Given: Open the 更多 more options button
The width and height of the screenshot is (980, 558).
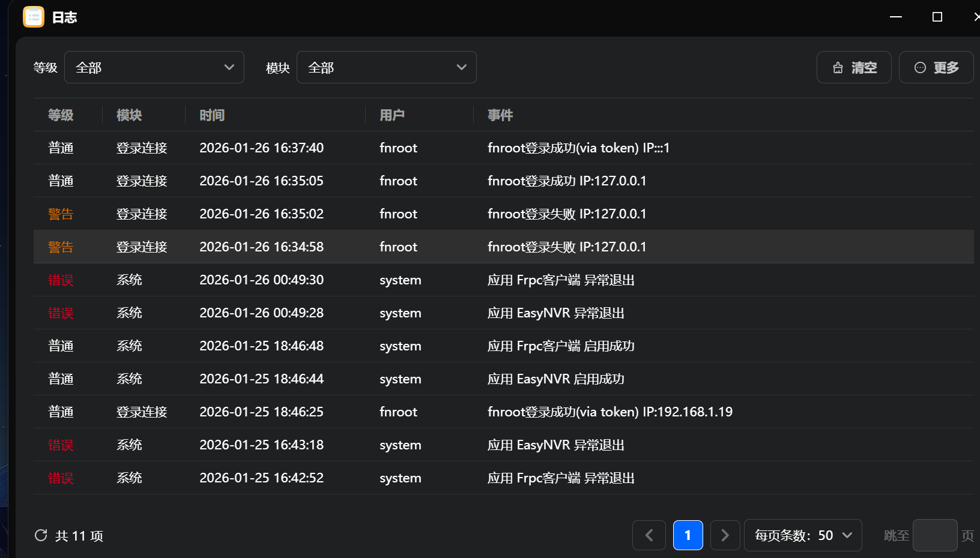Looking at the screenshot, I should [936, 68].
